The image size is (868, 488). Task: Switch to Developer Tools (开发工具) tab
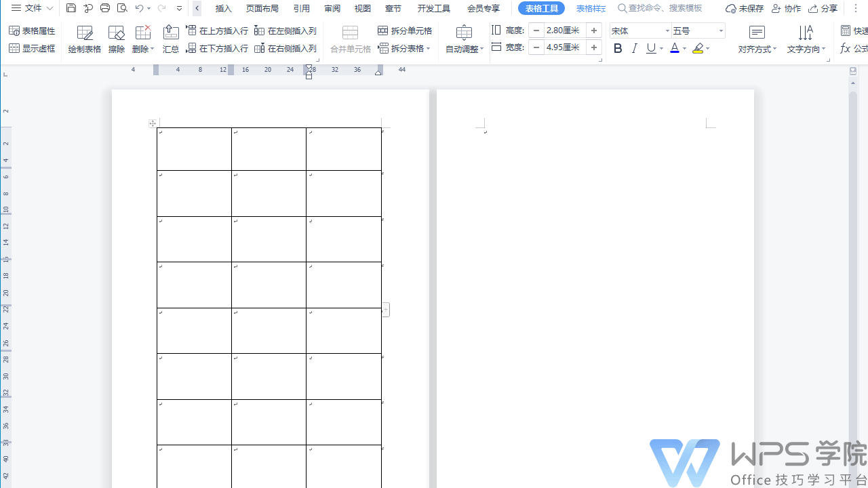coord(434,9)
